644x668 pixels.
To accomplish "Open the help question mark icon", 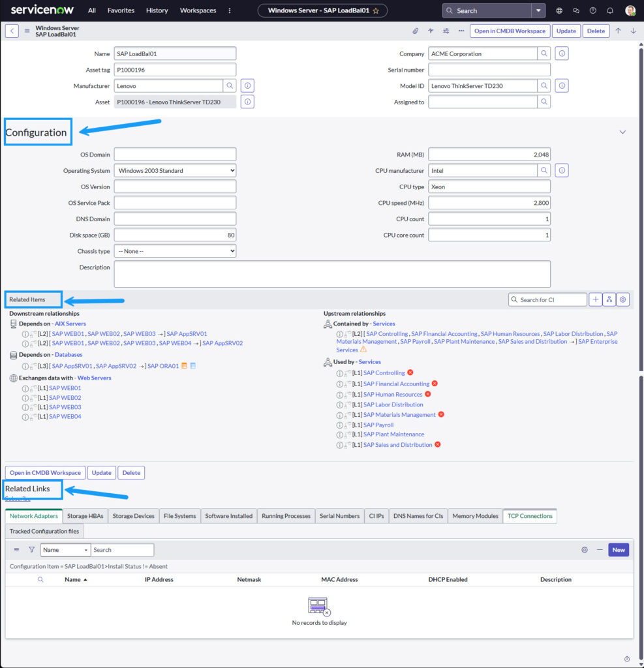I will point(592,10).
